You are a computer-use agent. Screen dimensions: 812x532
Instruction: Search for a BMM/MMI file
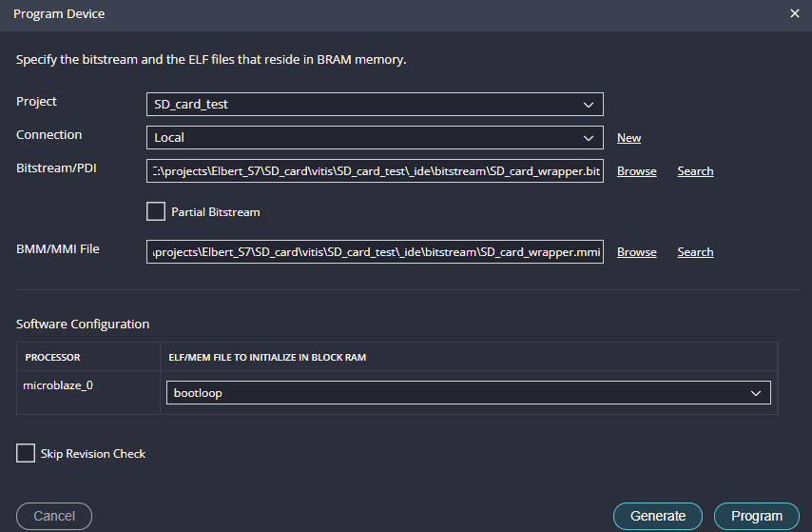[695, 252]
